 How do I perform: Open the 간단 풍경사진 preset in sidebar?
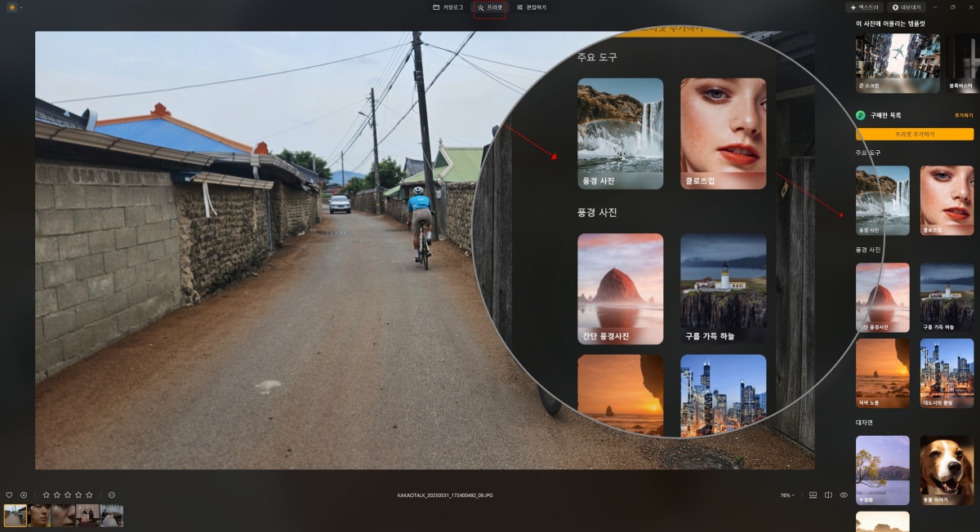pyautogui.click(x=883, y=297)
